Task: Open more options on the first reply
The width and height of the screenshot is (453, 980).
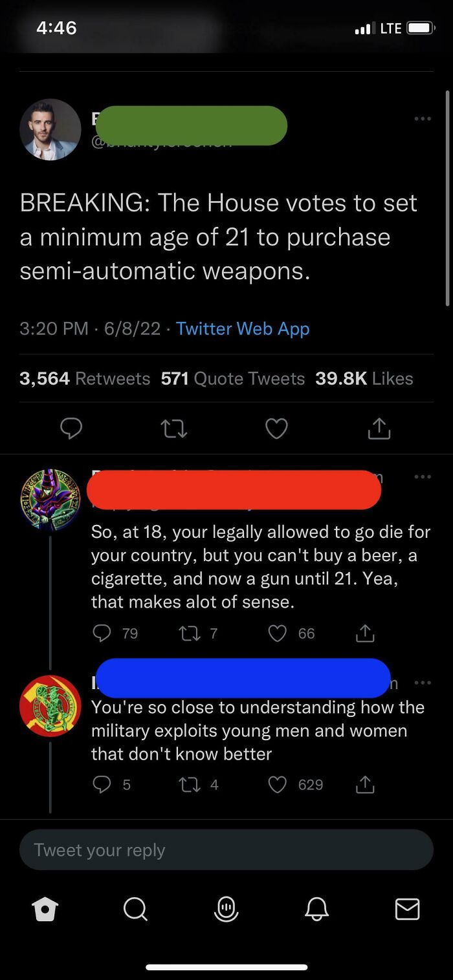Action: tap(423, 477)
